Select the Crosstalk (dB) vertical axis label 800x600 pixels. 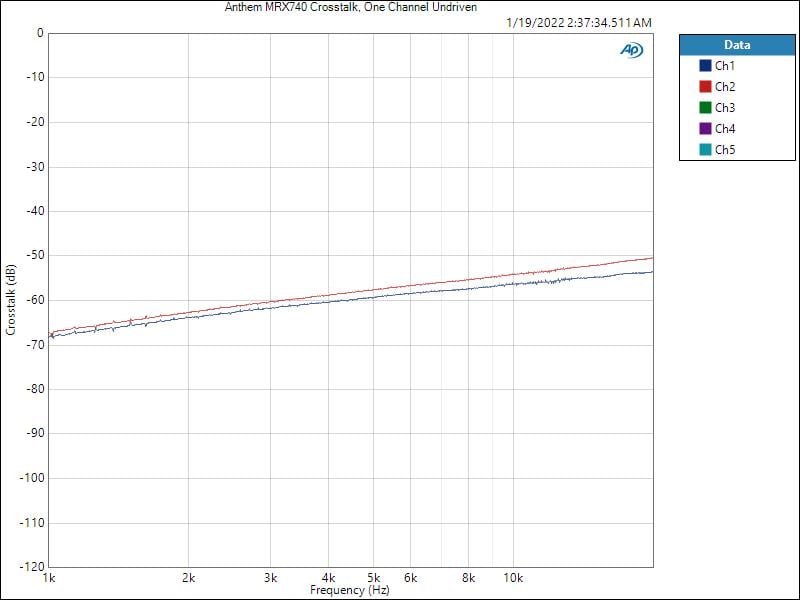click(x=11, y=299)
